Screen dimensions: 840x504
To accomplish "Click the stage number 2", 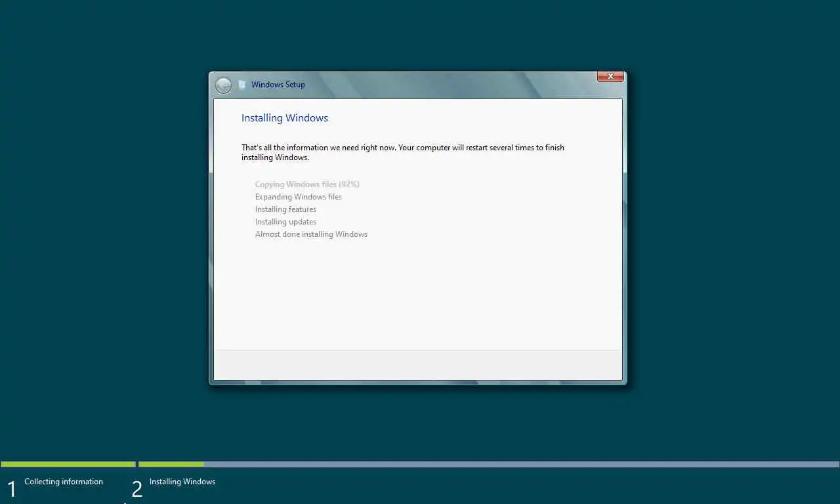I will pos(136,490).
